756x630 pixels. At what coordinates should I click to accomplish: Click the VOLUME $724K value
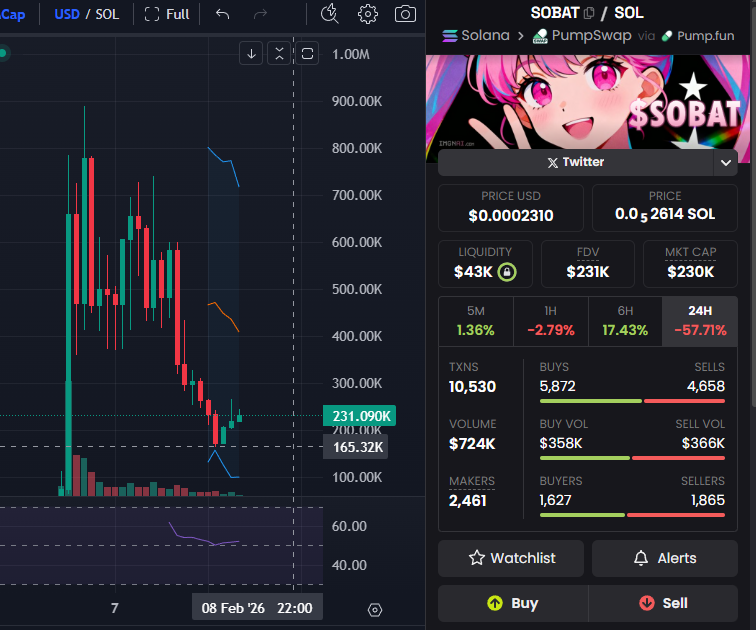point(472,443)
